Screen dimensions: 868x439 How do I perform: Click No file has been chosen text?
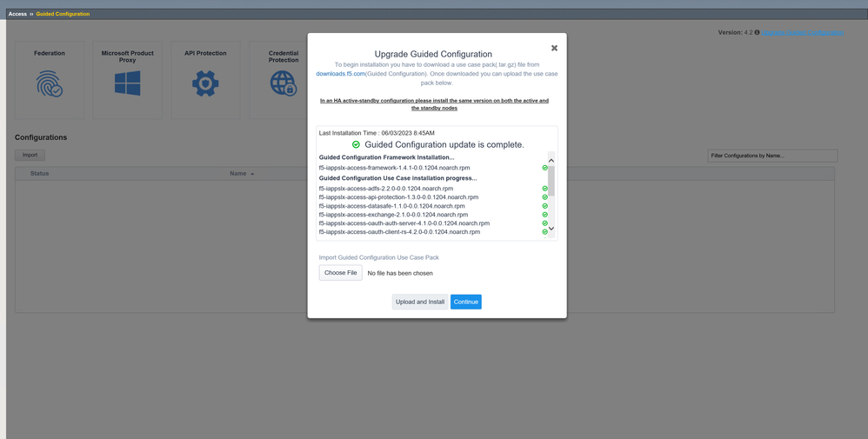click(x=400, y=273)
